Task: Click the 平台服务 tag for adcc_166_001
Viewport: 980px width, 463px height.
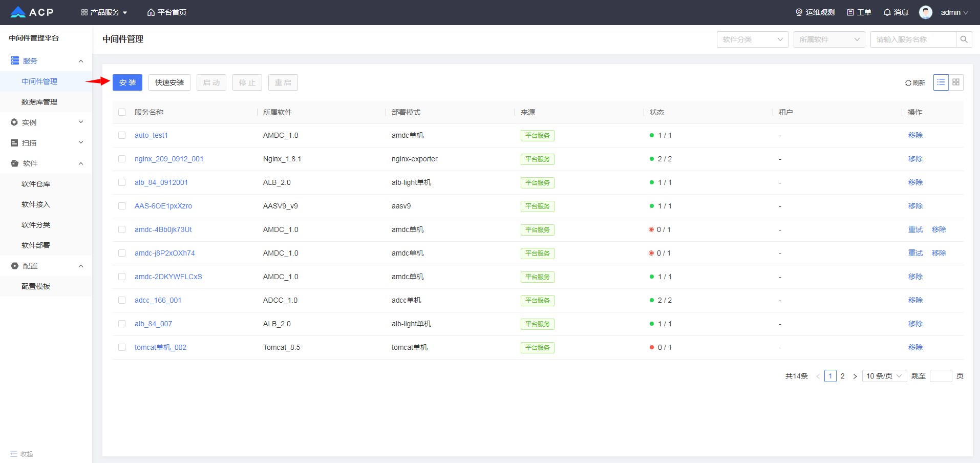Action: pos(538,301)
